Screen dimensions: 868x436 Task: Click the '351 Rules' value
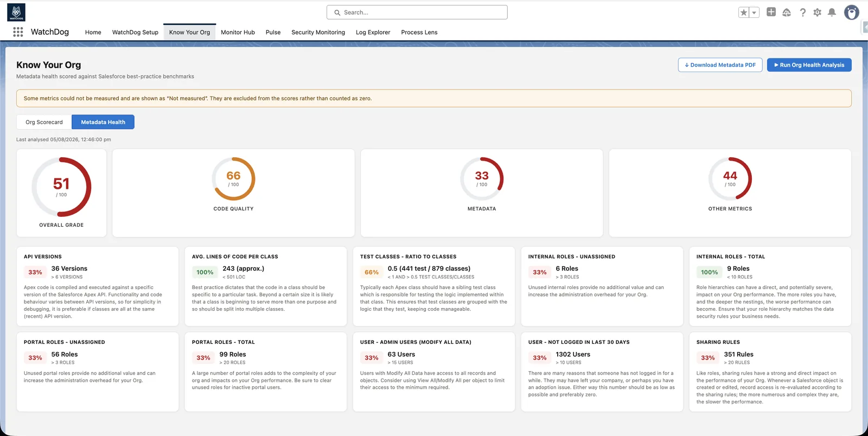739,354
